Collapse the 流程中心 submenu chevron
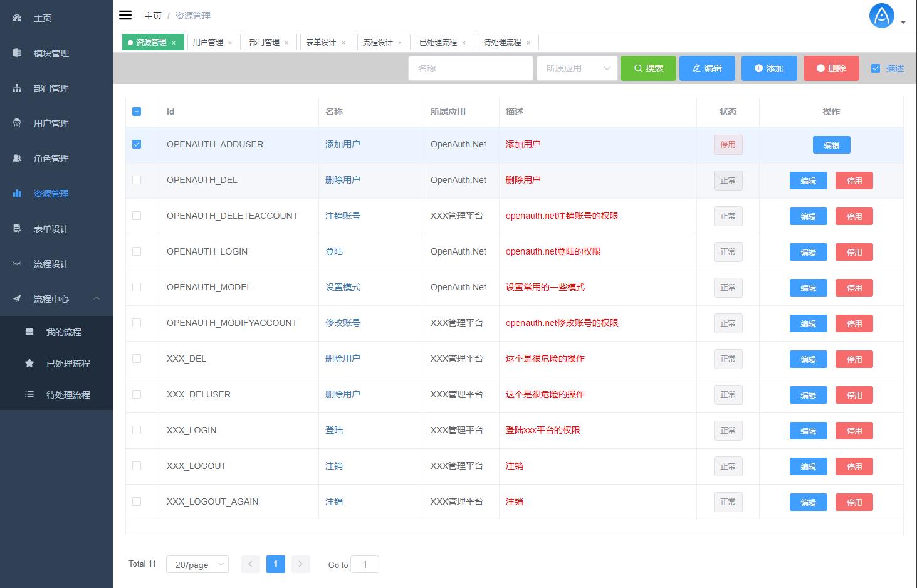Screen dimensions: 917x588 [x=97, y=298]
